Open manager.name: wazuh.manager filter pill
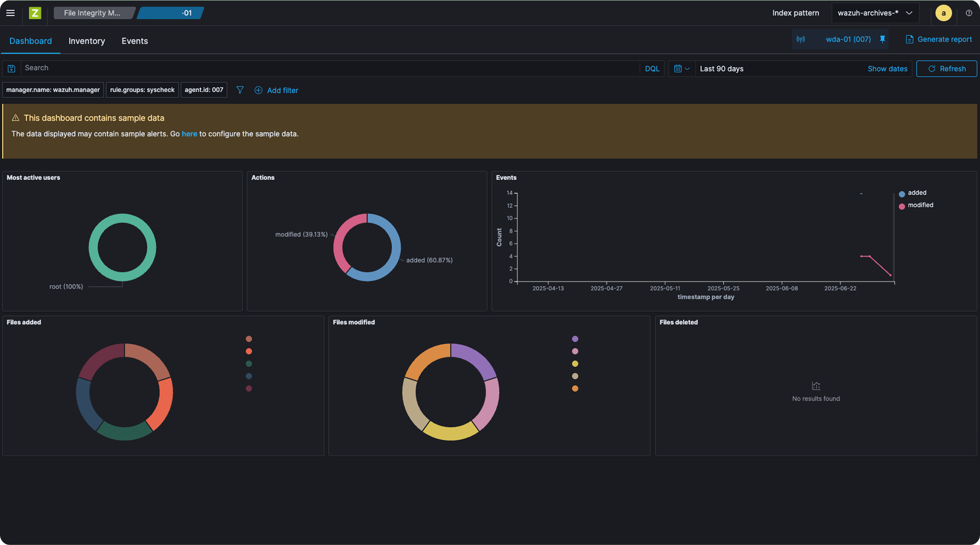The image size is (980, 545). click(x=53, y=90)
